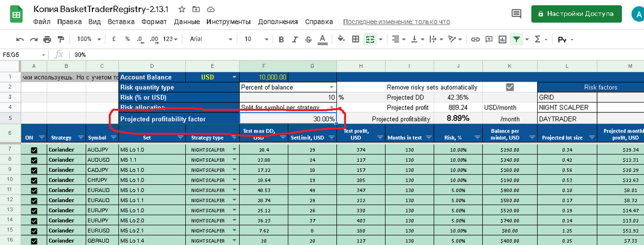Open the borders tool
Screen dimensions: 644x245
click(x=356, y=39)
